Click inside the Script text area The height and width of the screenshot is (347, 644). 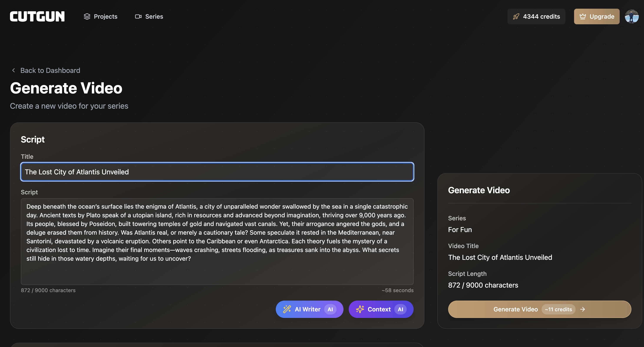point(217,241)
